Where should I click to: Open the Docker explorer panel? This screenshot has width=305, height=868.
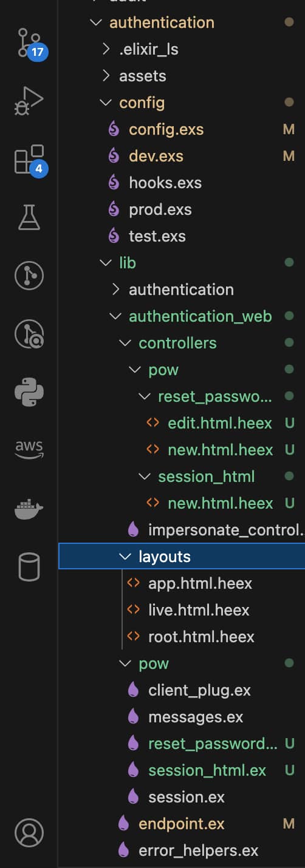(x=29, y=509)
